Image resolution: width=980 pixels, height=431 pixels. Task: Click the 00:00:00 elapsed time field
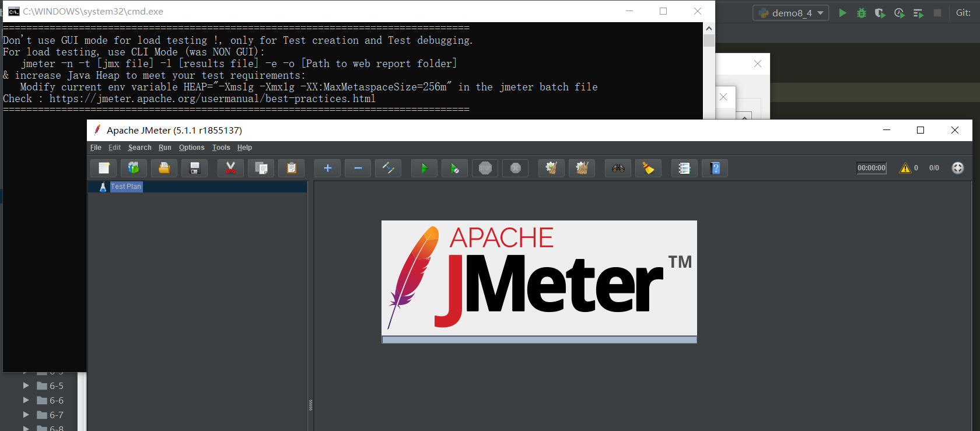click(871, 168)
